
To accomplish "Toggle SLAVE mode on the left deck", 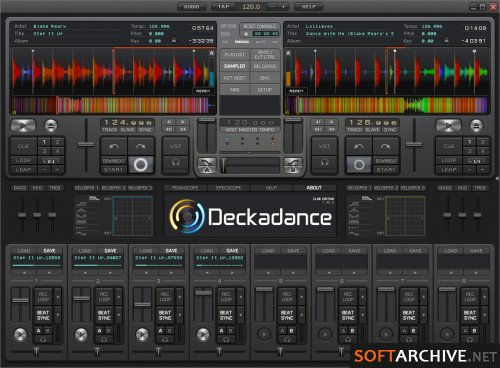I will pos(128,130).
